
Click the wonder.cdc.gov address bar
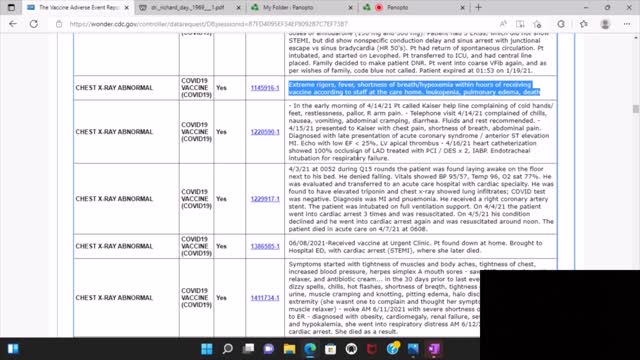click(278, 24)
